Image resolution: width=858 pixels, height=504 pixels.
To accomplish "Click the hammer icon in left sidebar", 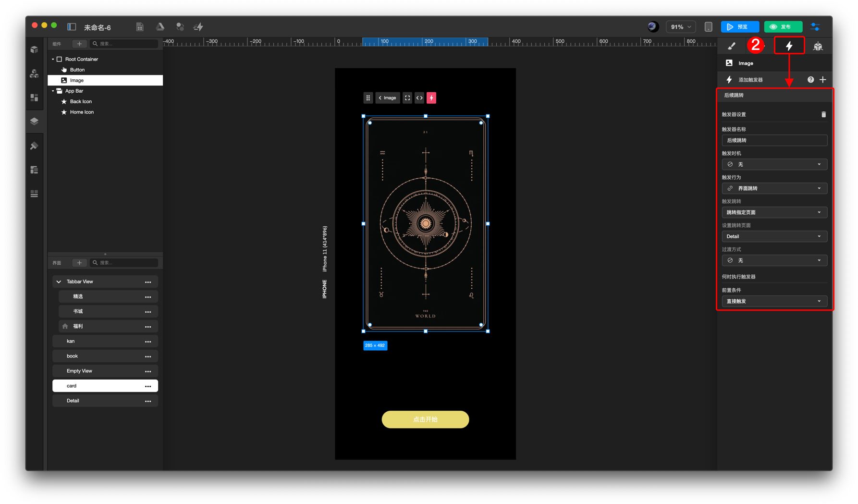I will pos(34,146).
